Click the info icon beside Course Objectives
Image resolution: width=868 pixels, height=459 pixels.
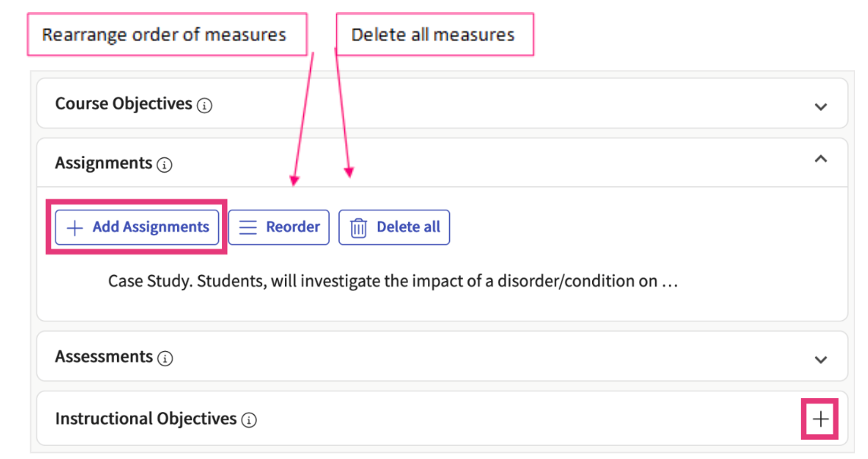(x=204, y=106)
